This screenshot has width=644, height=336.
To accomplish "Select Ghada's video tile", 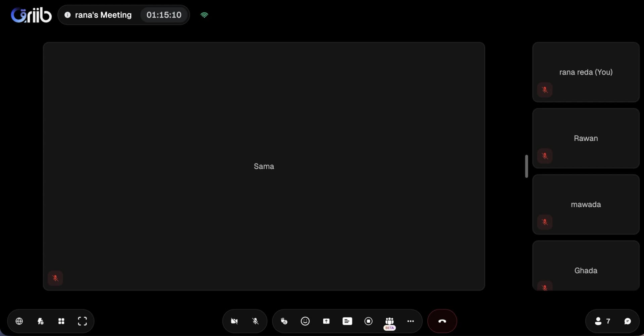I will pos(586,266).
